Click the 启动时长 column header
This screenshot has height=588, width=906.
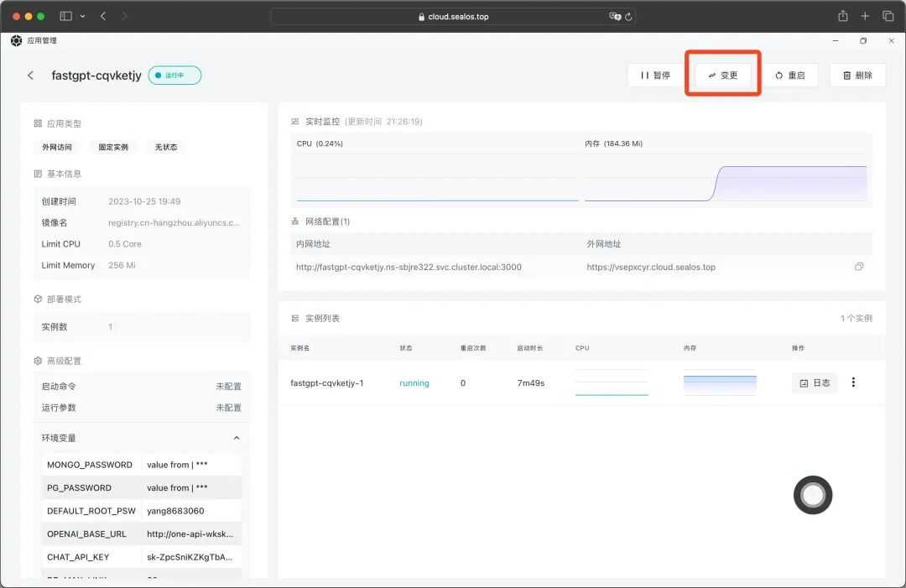tap(529, 348)
